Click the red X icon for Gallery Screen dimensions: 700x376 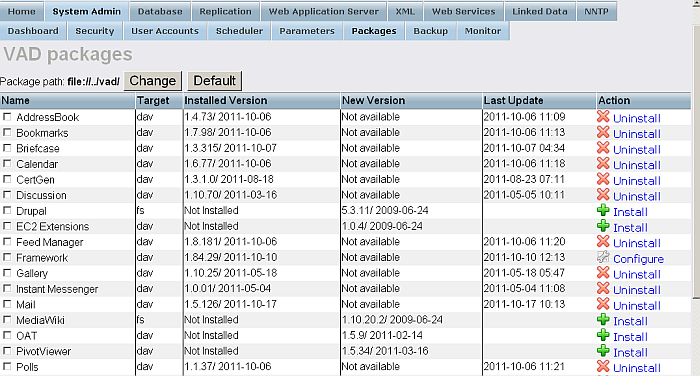[603, 273]
